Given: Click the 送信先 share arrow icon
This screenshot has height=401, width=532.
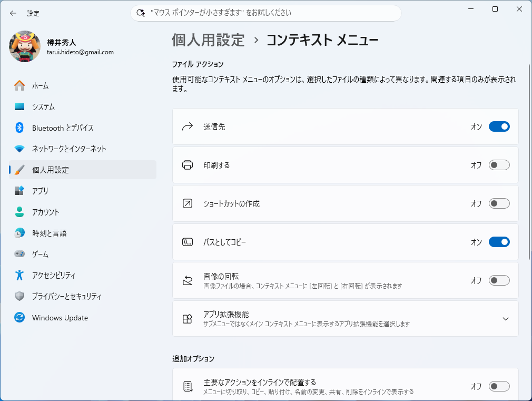Looking at the screenshot, I should 188,126.
